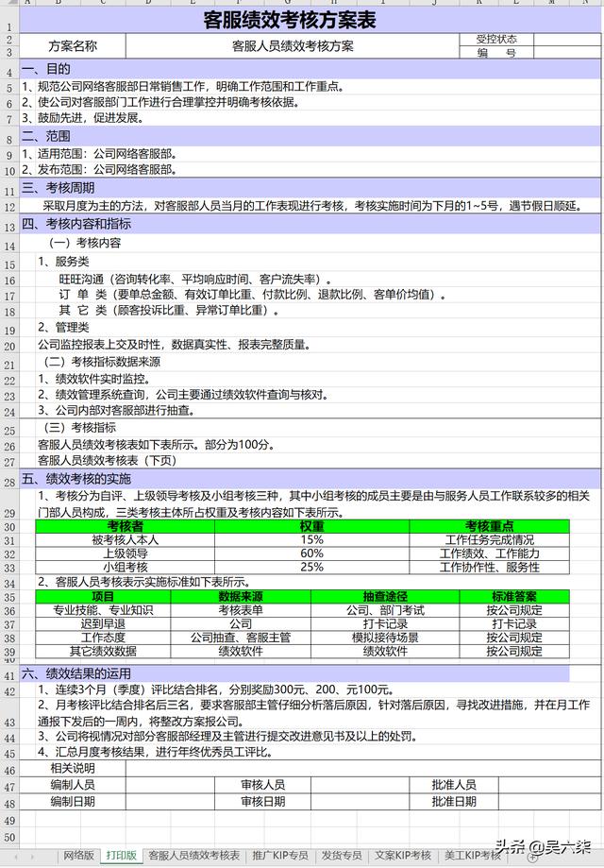Click the 公司、部门考试 cell

click(x=385, y=610)
